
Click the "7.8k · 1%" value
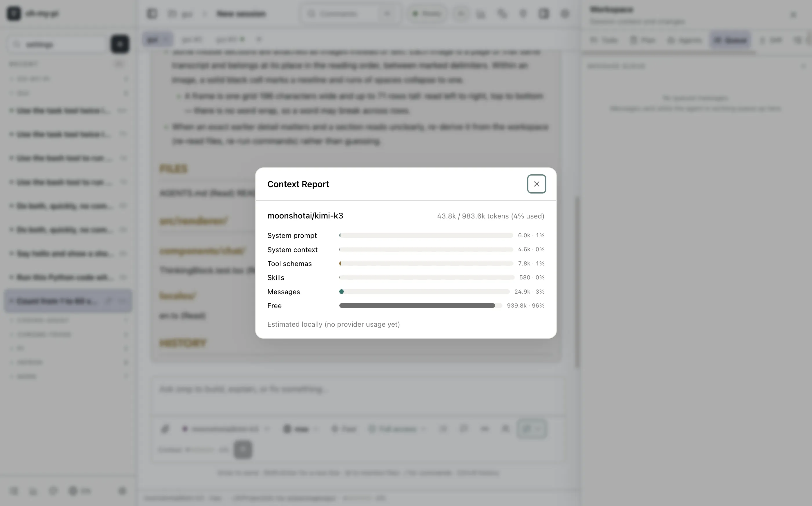point(531,263)
